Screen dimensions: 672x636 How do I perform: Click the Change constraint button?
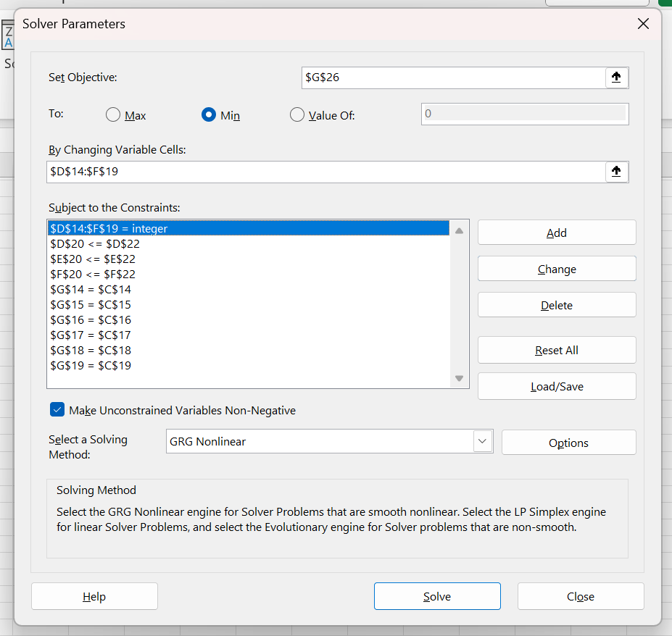557,269
